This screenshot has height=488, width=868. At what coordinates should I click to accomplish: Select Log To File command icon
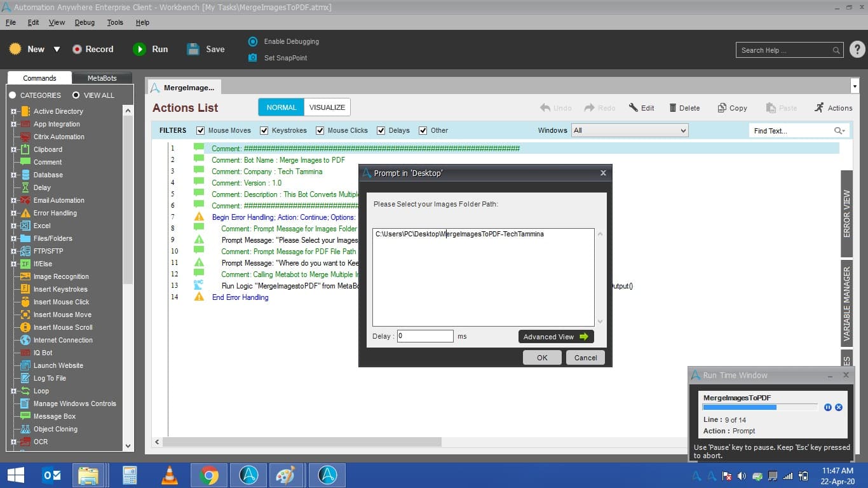(x=25, y=378)
